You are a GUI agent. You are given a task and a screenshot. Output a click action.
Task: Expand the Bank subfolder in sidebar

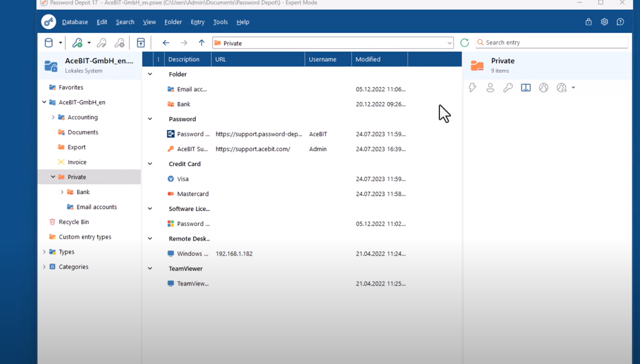click(x=62, y=192)
